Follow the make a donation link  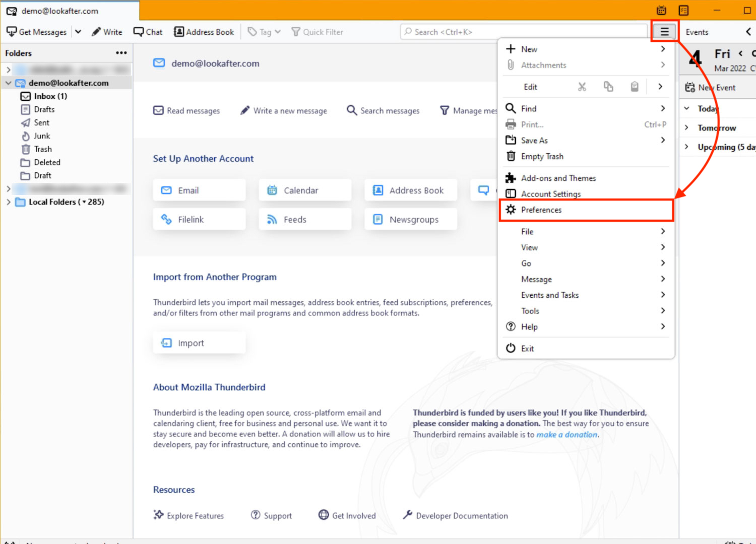coord(566,435)
